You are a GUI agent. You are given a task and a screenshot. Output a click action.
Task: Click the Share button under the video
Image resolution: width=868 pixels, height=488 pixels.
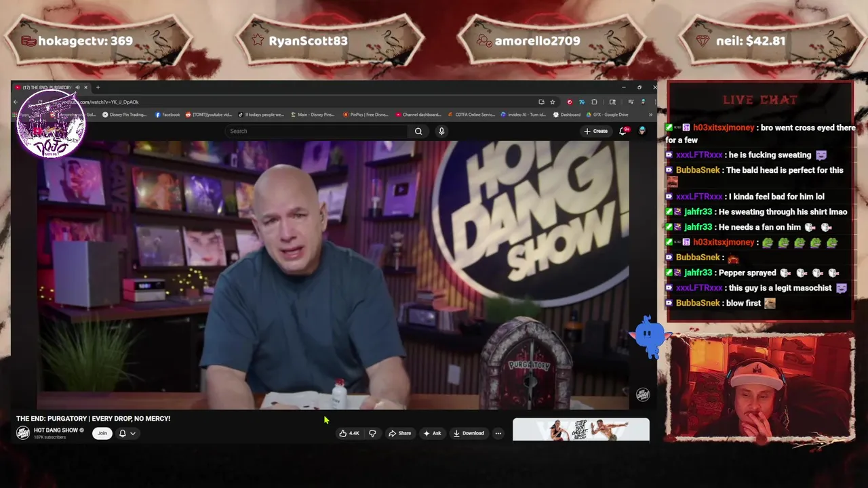(399, 433)
